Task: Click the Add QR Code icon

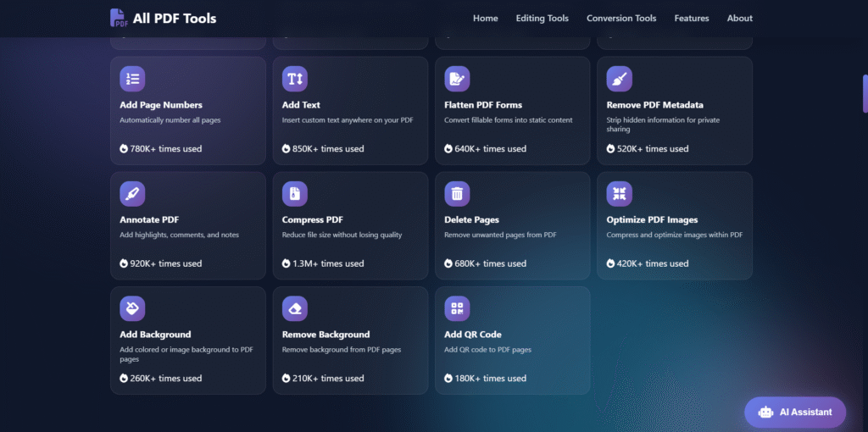Action: pyautogui.click(x=457, y=308)
